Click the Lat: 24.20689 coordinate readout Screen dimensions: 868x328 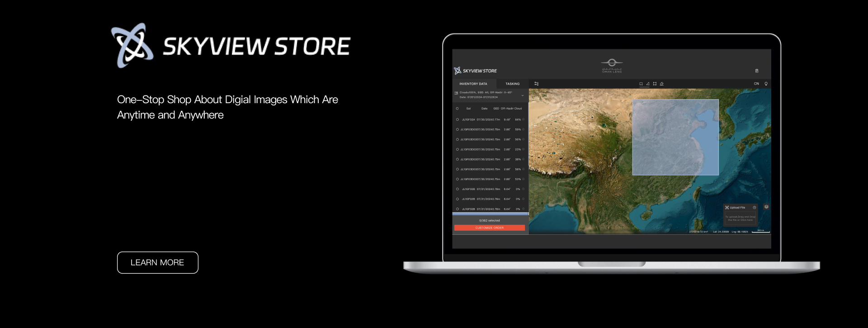721,232
